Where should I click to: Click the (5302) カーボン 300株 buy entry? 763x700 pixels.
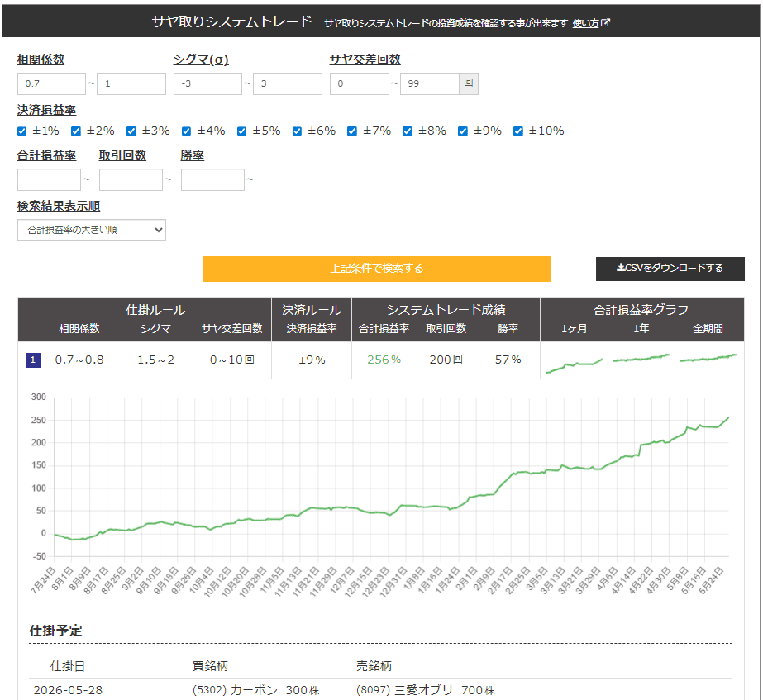point(256,690)
